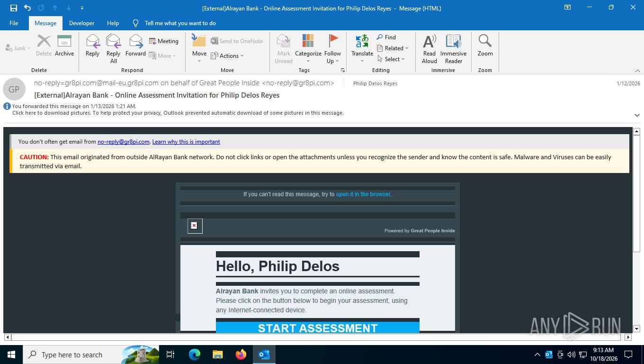Open the File tab
Viewport: 644px width, 364px height.
click(14, 23)
